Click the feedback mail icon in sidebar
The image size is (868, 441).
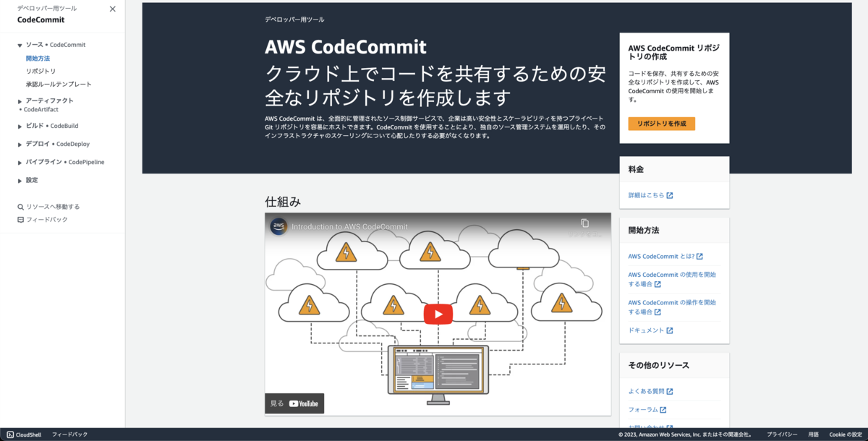tap(20, 219)
